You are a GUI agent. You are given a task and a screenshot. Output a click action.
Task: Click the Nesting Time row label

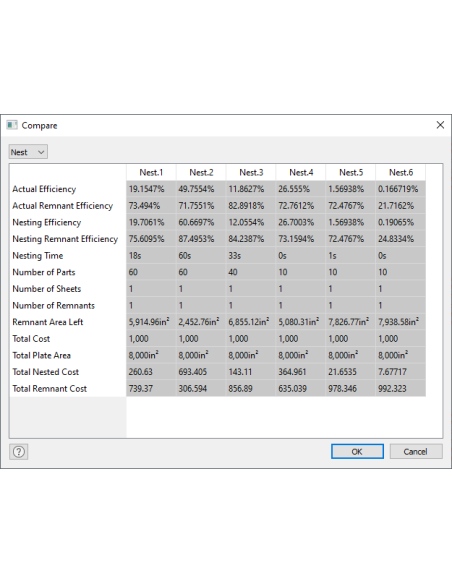pyautogui.click(x=38, y=256)
